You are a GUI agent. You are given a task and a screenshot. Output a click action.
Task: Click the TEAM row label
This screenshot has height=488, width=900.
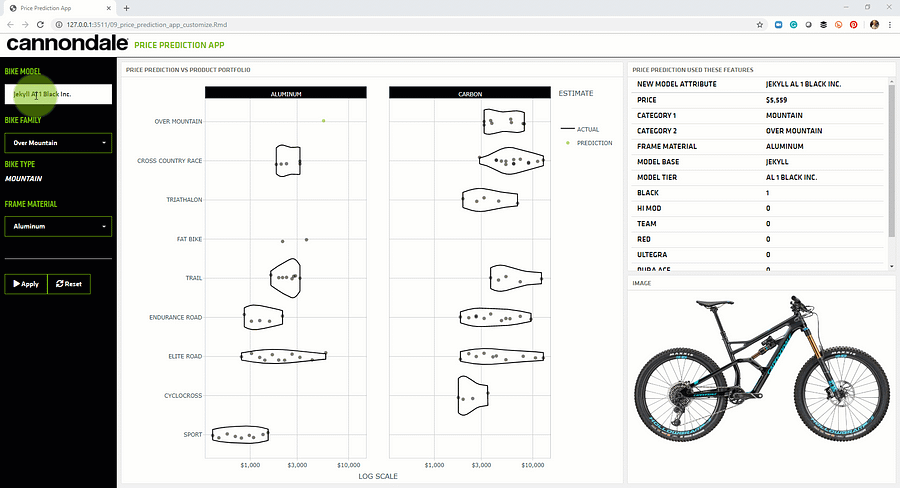click(x=646, y=224)
